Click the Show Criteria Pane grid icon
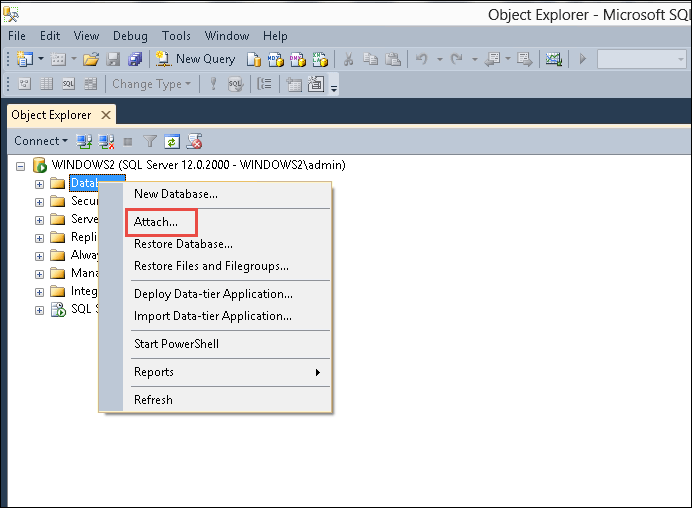The image size is (692, 508). click(47, 84)
